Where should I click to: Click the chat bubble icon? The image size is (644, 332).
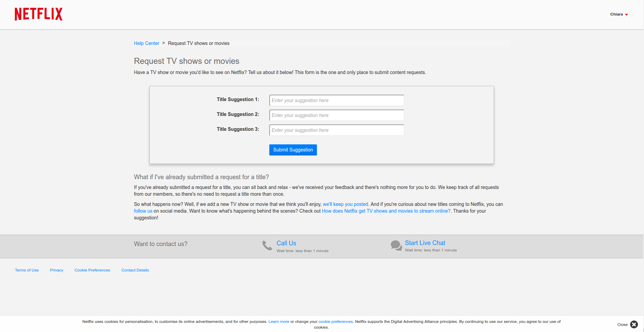point(396,245)
